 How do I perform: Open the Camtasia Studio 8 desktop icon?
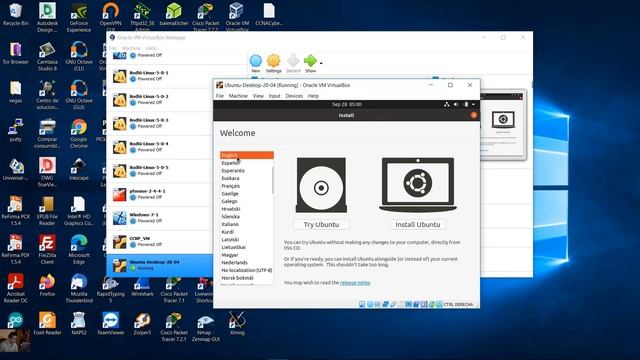[x=47, y=56]
